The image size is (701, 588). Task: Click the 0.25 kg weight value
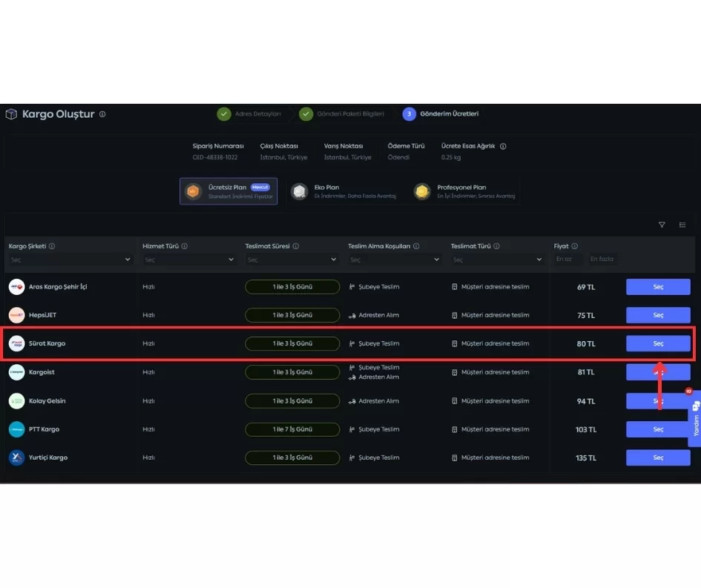(451, 157)
